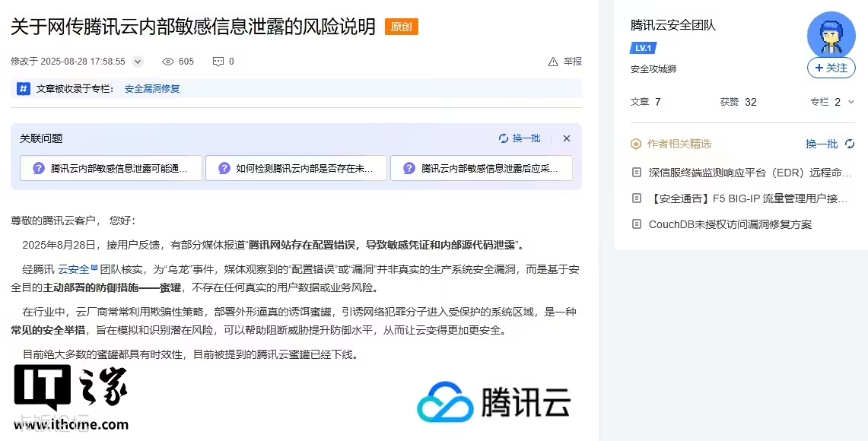Open question 如何检测腾讯云内部是否存在未…
The image size is (868, 441).
[x=296, y=168]
